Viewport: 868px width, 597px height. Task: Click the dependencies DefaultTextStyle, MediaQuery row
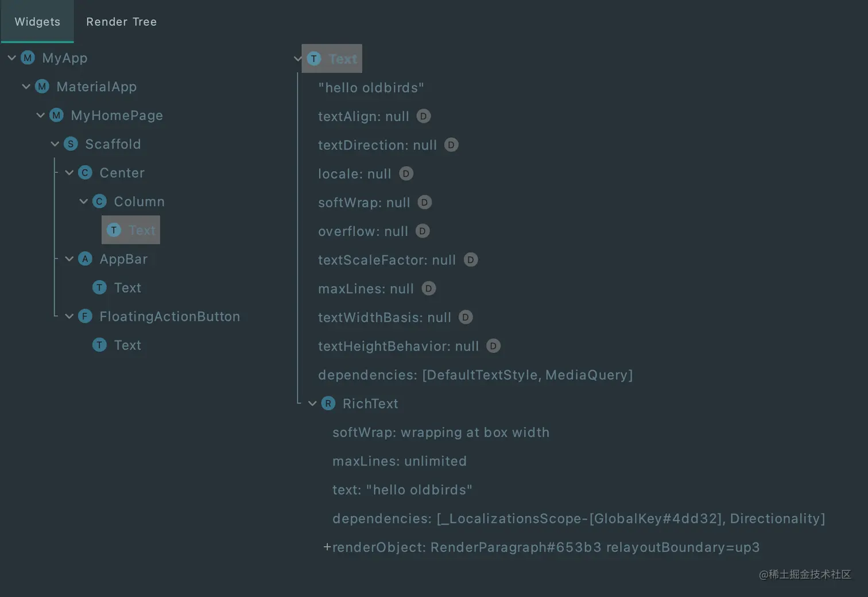click(475, 375)
